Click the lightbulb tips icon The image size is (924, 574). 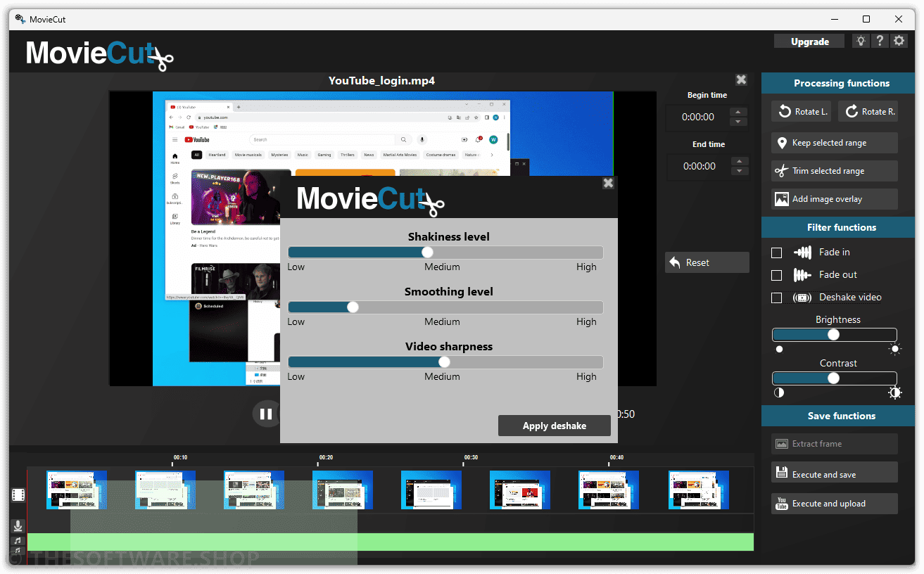coord(861,41)
